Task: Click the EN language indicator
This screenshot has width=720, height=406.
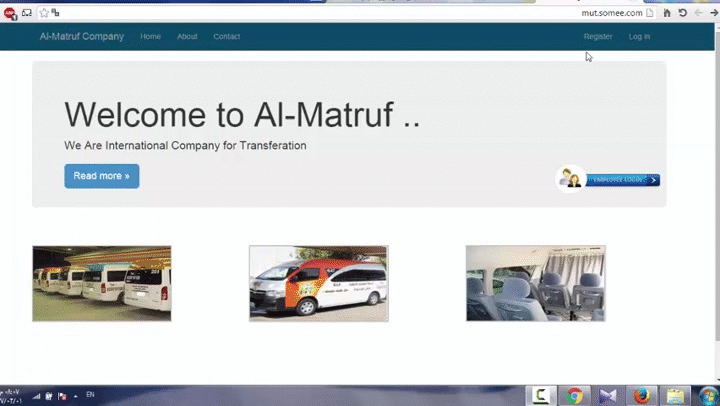Action: (x=90, y=395)
